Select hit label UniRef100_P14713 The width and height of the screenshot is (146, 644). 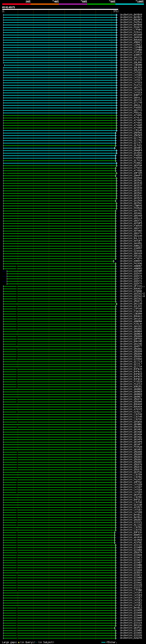(x=131, y=384)
